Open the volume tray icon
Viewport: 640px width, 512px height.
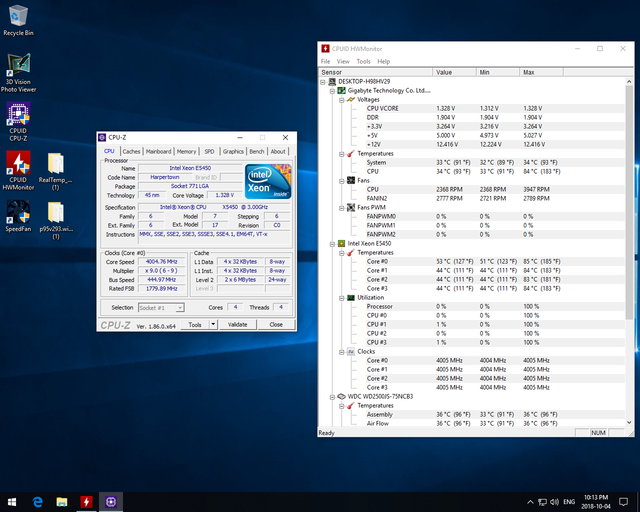pos(554,502)
